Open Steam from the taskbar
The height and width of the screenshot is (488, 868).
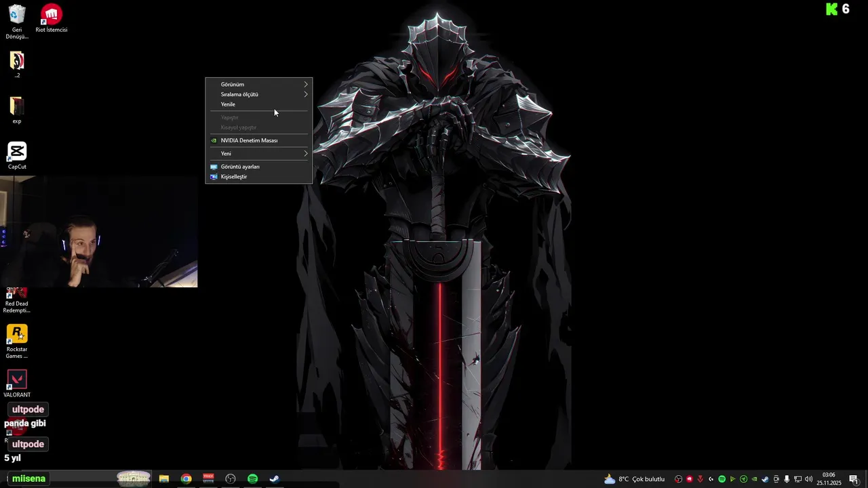pos(275,479)
